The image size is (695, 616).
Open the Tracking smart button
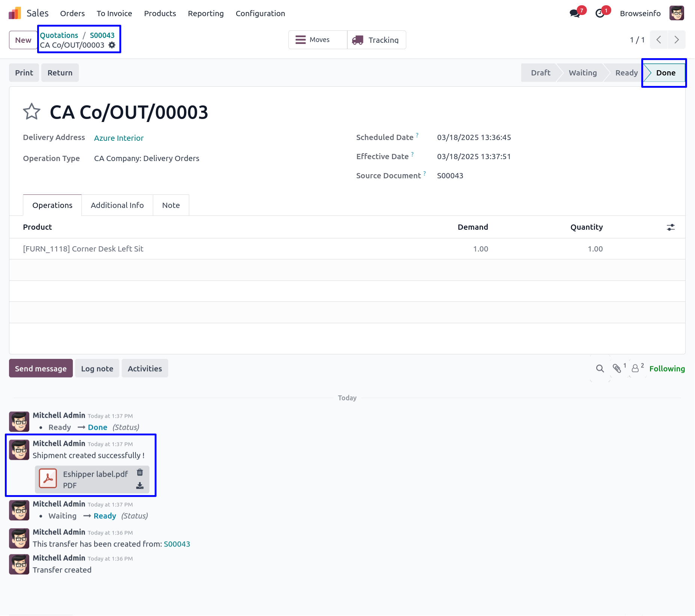(377, 40)
